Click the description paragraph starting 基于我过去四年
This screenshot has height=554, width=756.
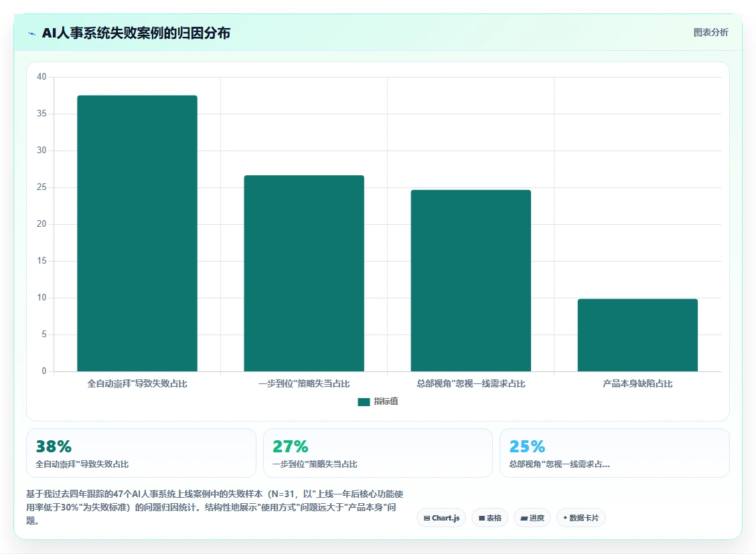pos(215,507)
